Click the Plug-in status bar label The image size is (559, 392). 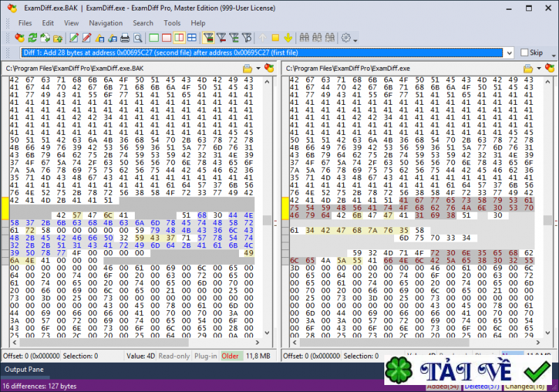[x=204, y=356]
